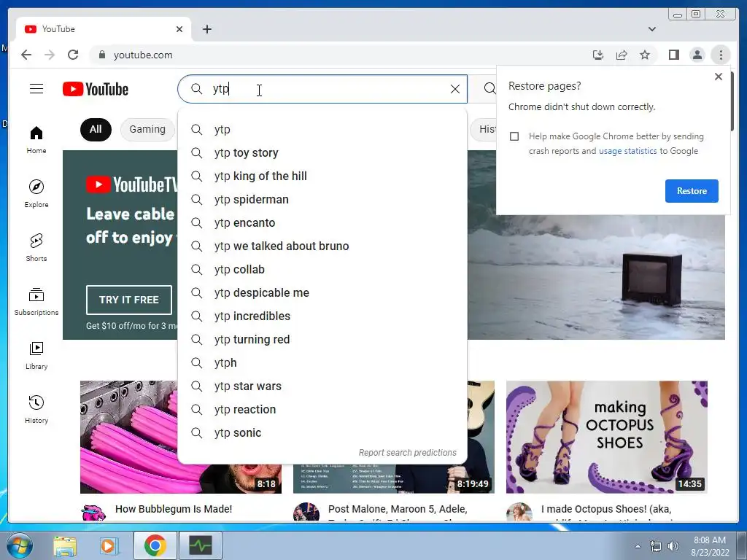Select 'ytp we talked about bruno'

[322, 246]
